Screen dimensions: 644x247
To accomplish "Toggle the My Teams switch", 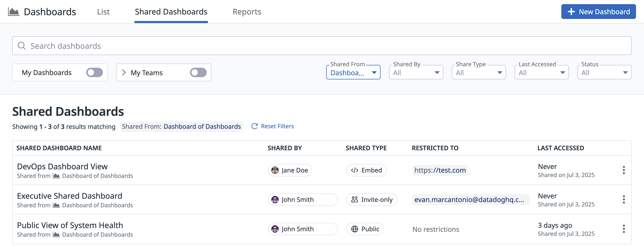I will point(198,72).
